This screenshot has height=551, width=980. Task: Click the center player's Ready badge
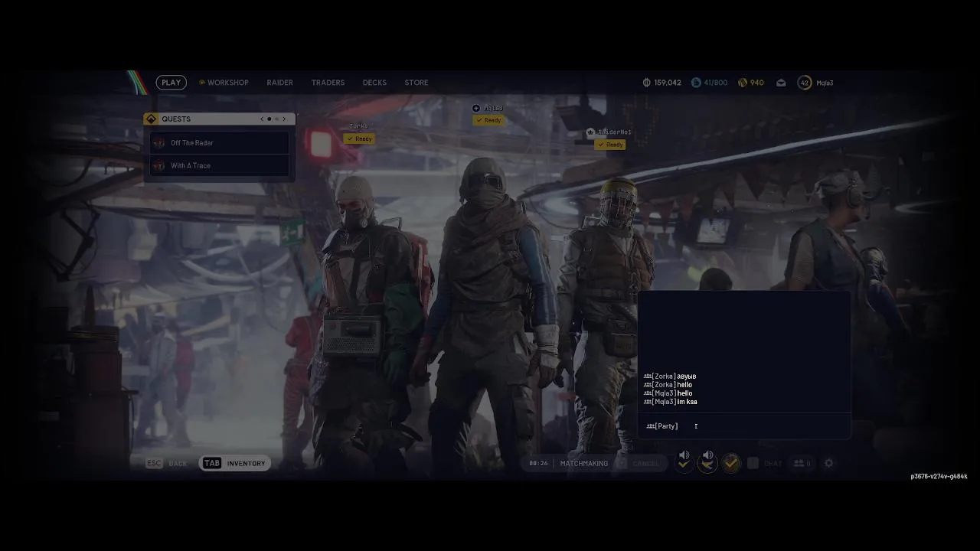[x=488, y=120]
